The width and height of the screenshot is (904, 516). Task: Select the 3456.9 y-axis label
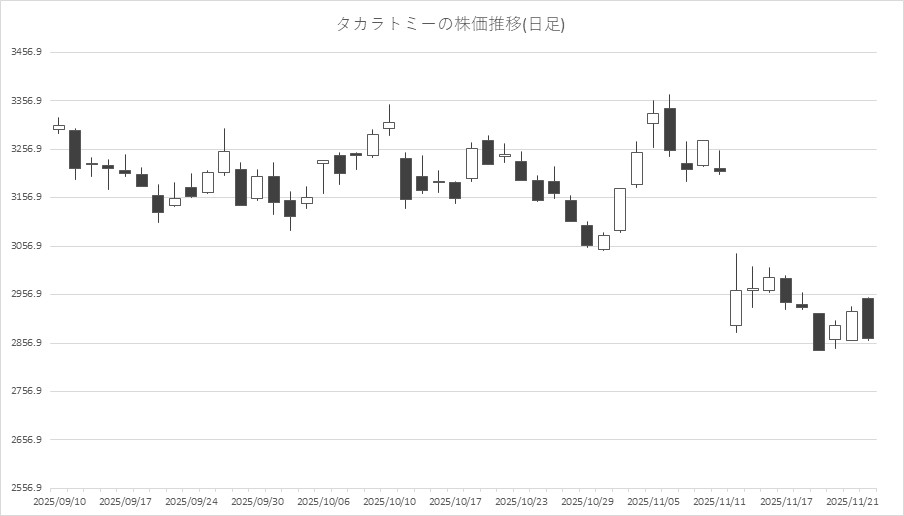[26, 52]
